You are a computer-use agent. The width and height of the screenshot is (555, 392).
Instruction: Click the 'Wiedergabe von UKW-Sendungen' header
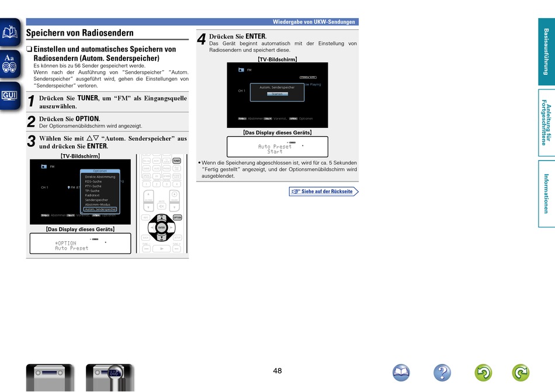tap(314, 22)
